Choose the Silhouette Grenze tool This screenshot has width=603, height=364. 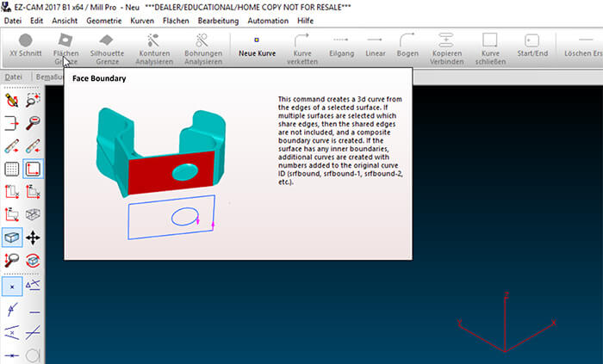[107, 47]
